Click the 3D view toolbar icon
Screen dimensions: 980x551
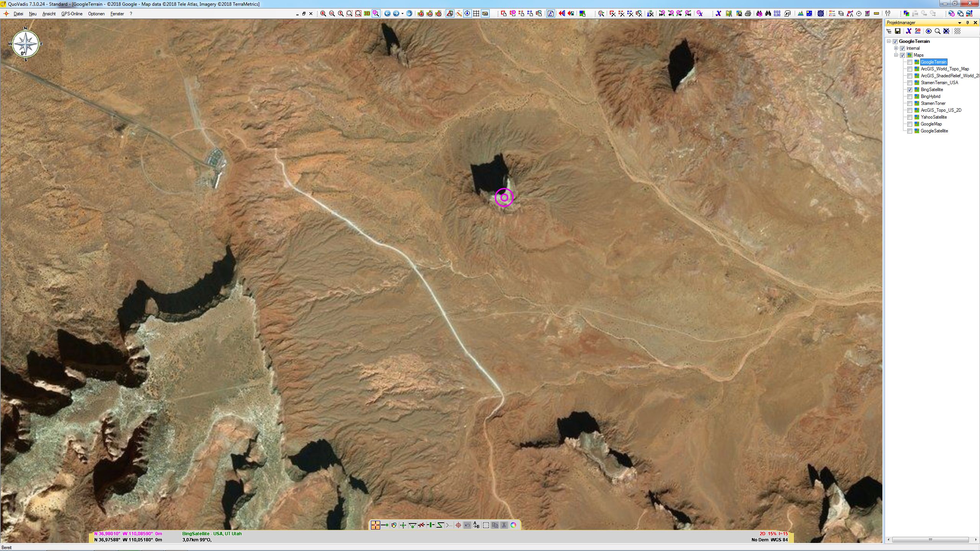(x=367, y=13)
